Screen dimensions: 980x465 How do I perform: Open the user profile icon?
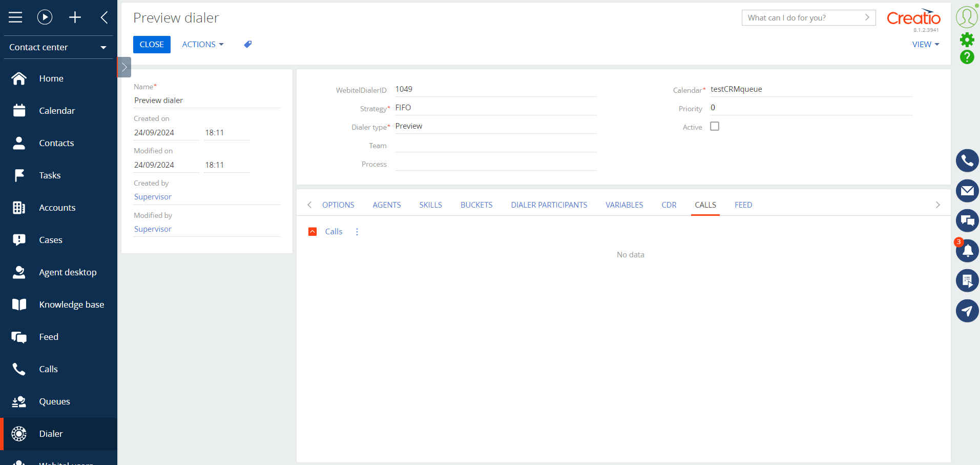967,17
